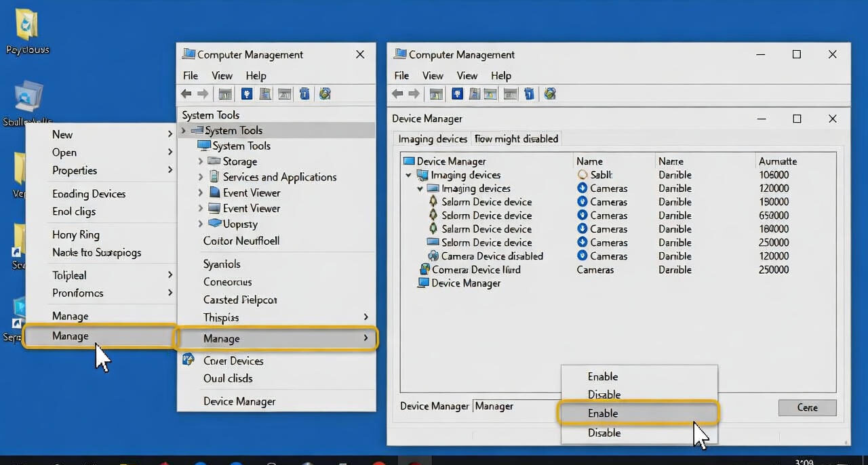The width and height of the screenshot is (868, 465).
Task: Click blue plug icon in left Computer Management toolbar
Action: [247, 94]
